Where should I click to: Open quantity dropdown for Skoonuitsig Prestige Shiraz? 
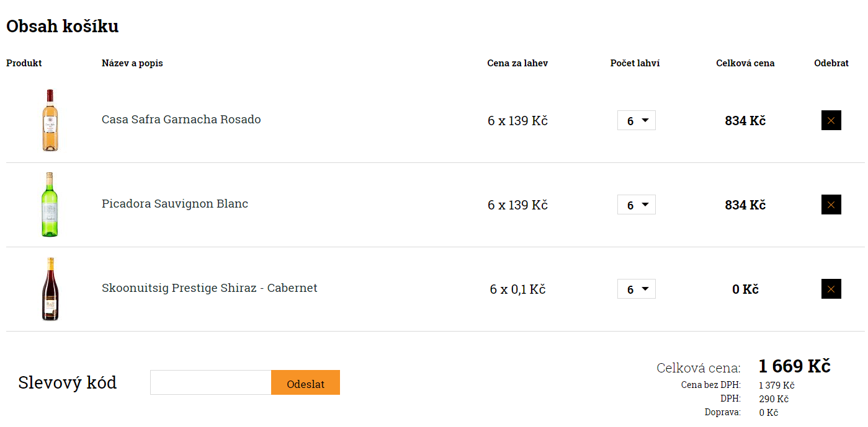click(637, 289)
